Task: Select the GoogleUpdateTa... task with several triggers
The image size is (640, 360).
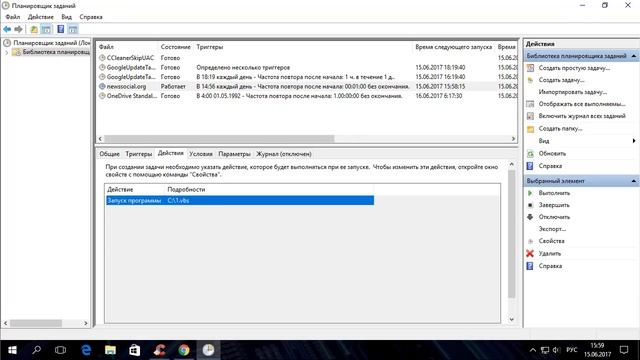Action: [x=307, y=67]
